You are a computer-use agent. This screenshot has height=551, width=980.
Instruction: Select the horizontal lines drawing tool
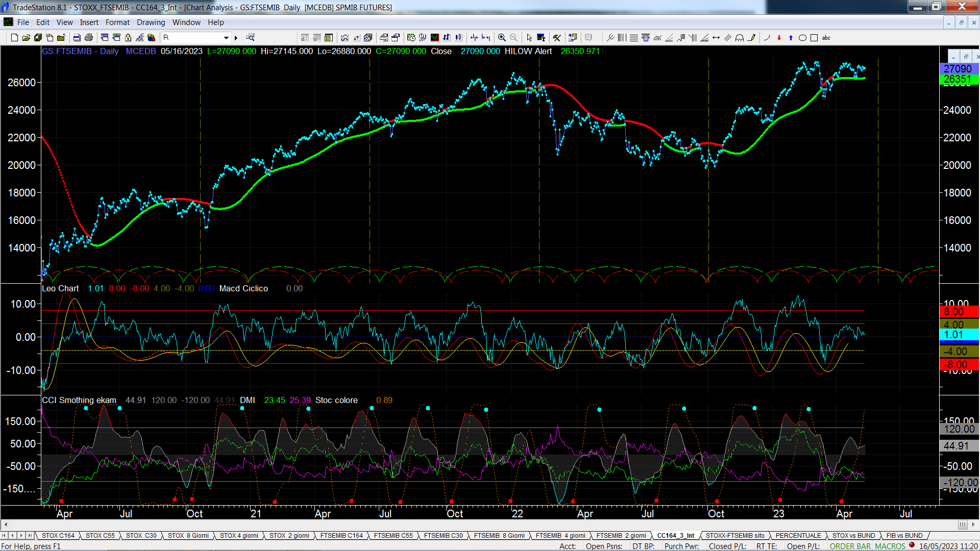click(x=634, y=38)
